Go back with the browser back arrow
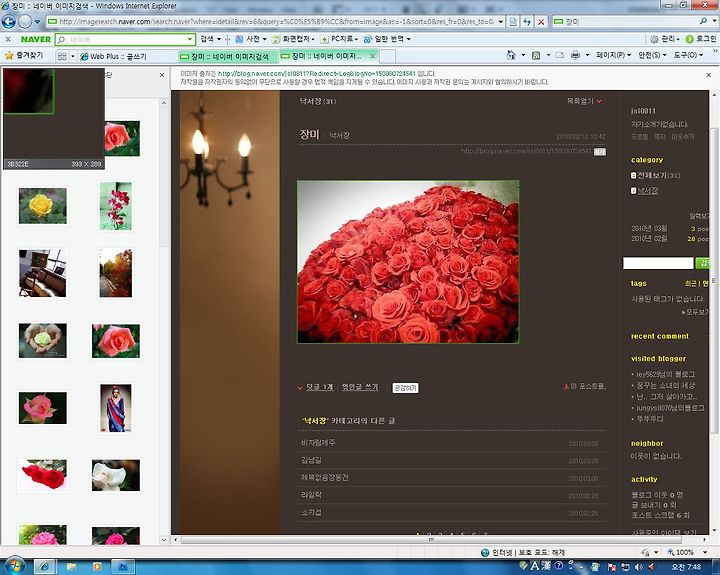The height and width of the screenshot is (575, 720). coord(9,22)
